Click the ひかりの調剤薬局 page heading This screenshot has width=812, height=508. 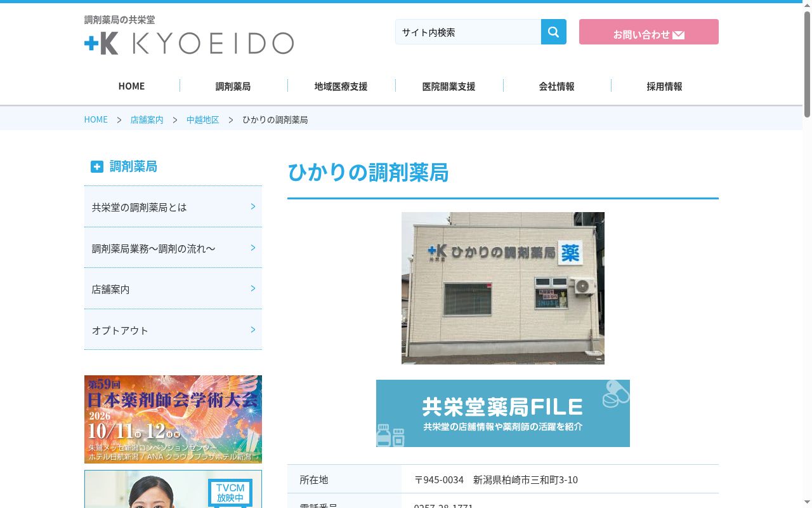tap(368, 172)
